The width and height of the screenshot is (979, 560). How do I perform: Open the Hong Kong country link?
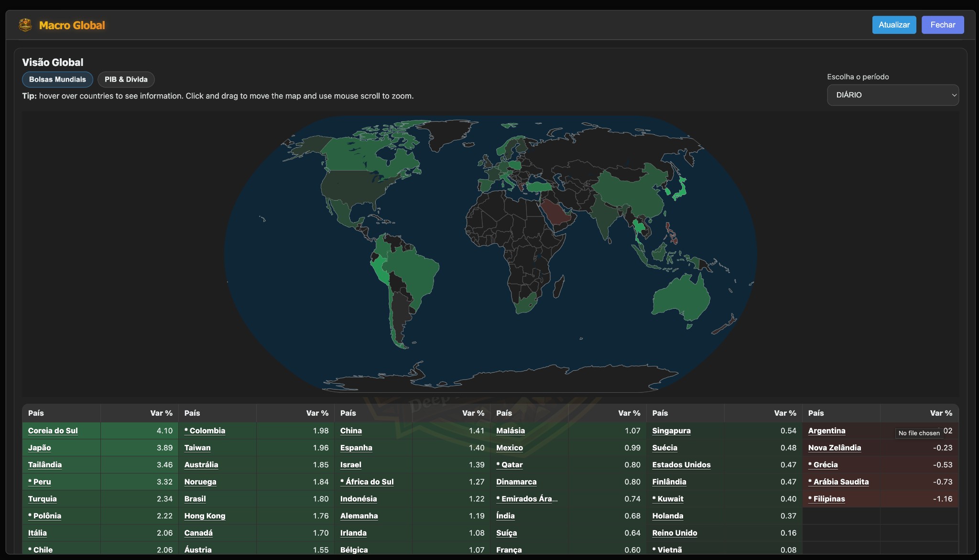coord(205,516)
